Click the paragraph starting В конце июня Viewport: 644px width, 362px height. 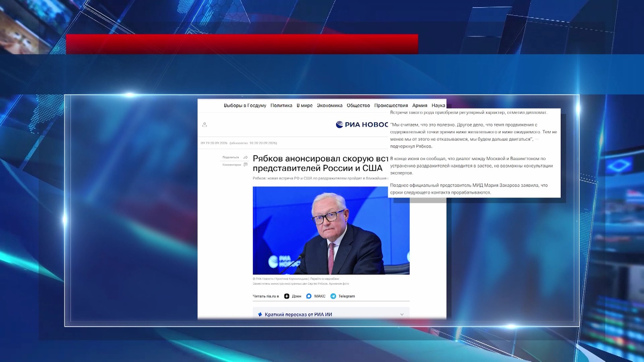pos(471,166)
